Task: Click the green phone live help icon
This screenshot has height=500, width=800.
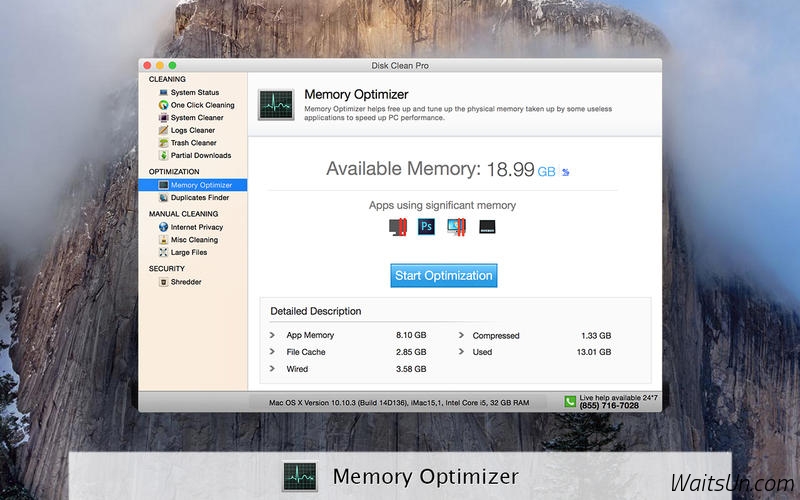Action: click(570, 402)
